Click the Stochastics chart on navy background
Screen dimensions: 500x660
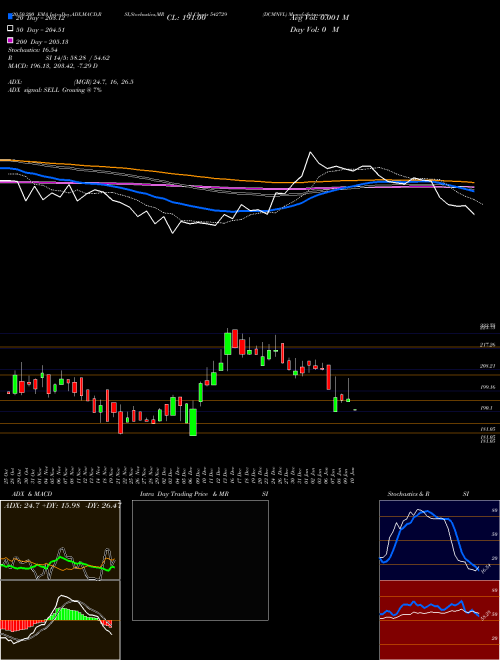(439, 540)
